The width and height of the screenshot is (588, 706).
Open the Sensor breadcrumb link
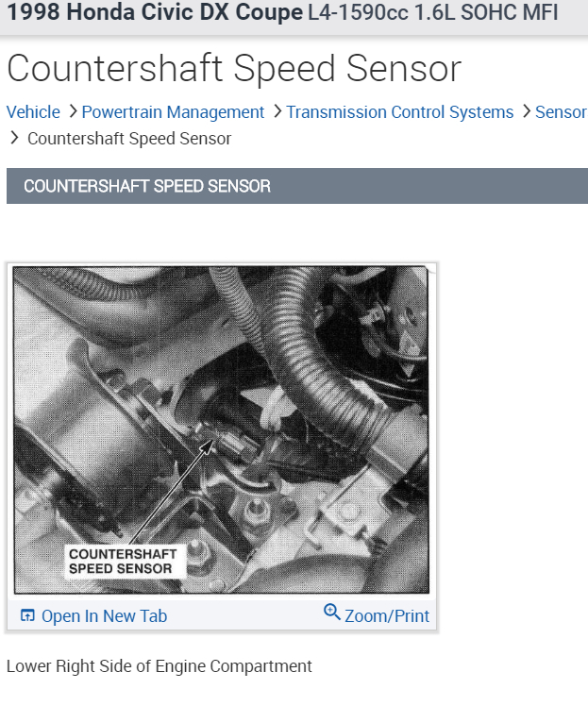coord(561,111)
